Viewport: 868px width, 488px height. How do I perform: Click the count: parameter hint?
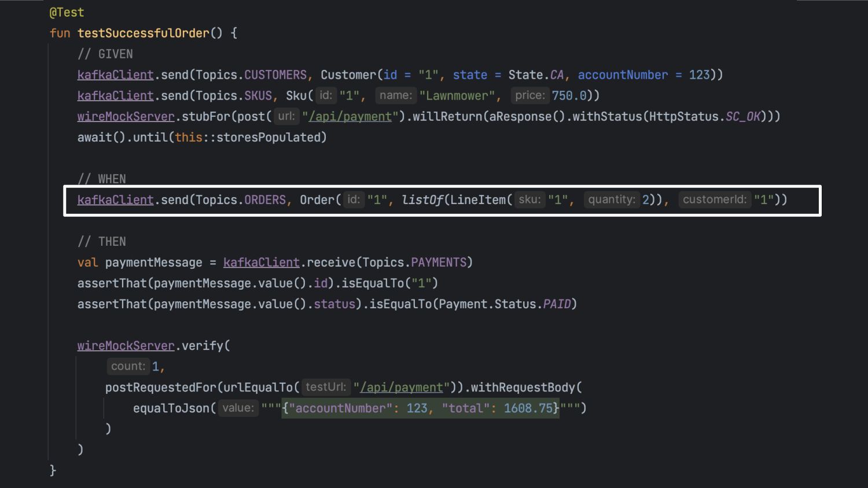coord(128,366)
